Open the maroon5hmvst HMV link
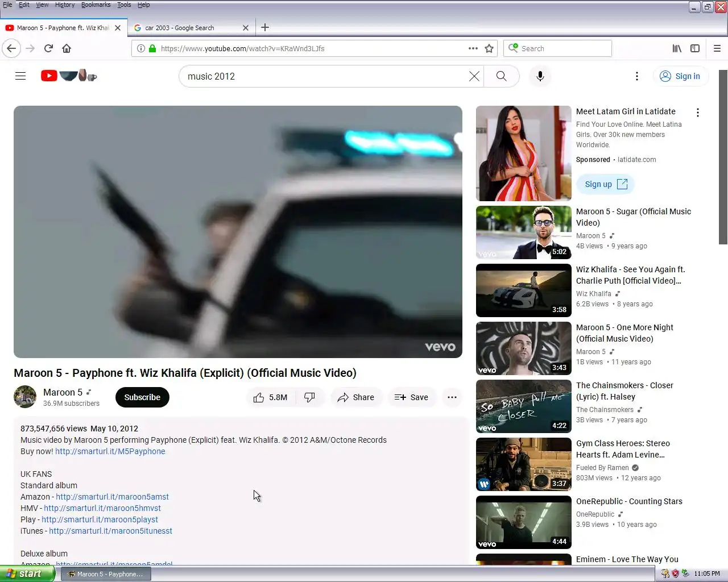Viewport: 728px width, 582px height. pyautogui.click(x=102, y=508)
